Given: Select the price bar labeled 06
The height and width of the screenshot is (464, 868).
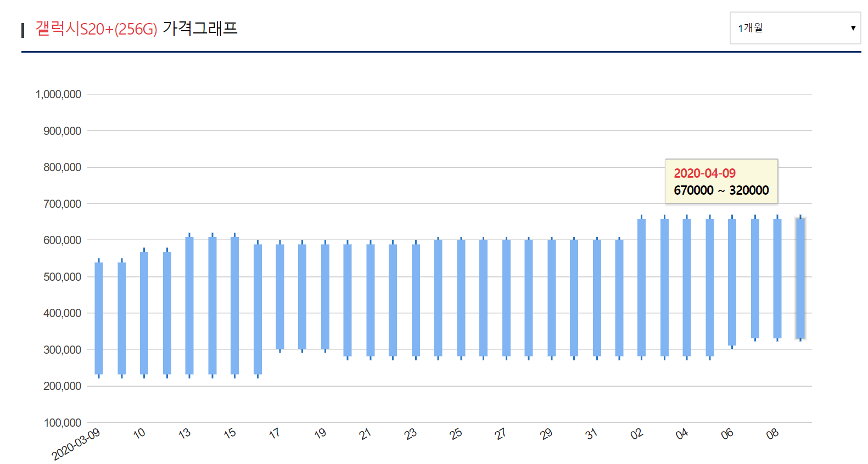Looking at the screenshot, I should pos(732,282).
